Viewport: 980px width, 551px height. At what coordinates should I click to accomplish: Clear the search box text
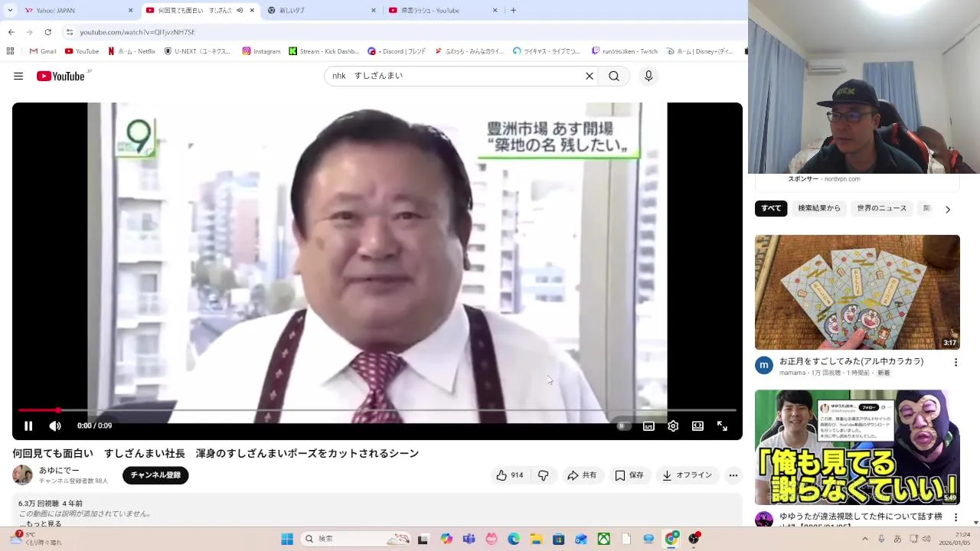click(x=590, y=76)
